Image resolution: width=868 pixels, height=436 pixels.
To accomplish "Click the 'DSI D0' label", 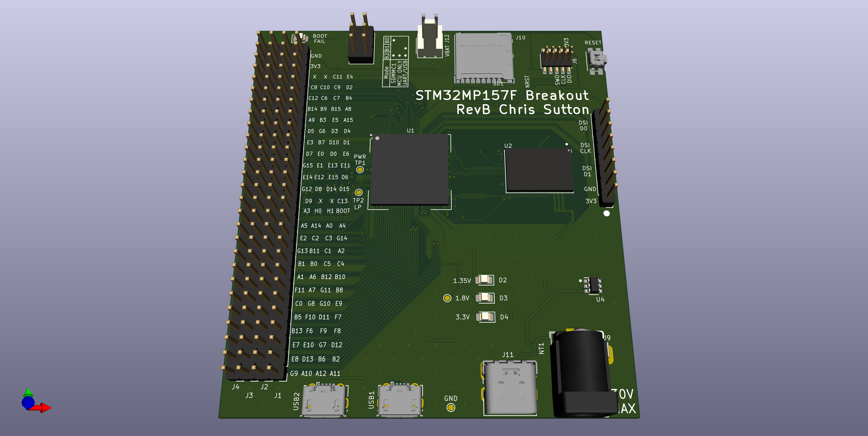I will coord(583,125).
